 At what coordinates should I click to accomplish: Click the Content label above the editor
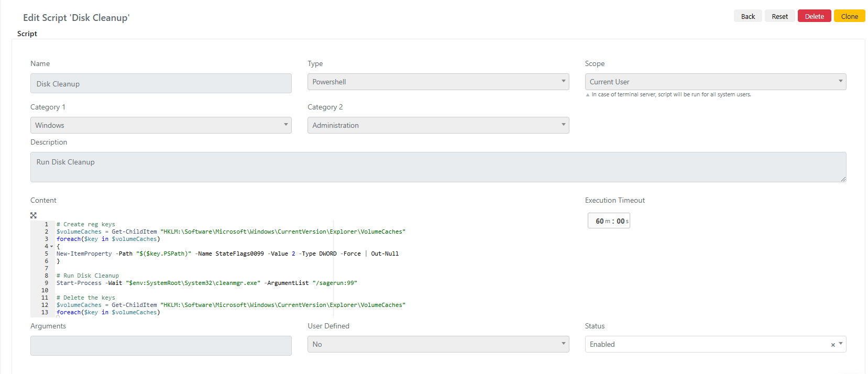43,200
